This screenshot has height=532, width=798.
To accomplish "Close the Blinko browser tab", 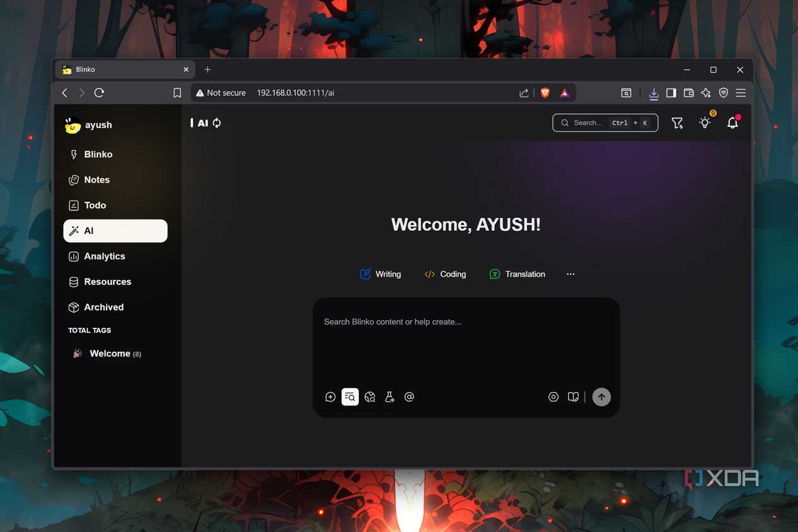I will tap(186, 69).
